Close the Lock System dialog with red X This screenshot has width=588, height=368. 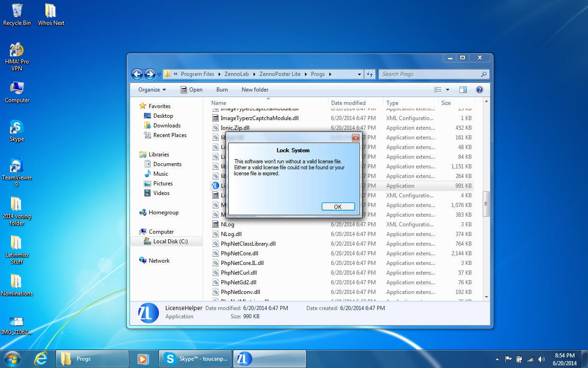tap(356, 138)
